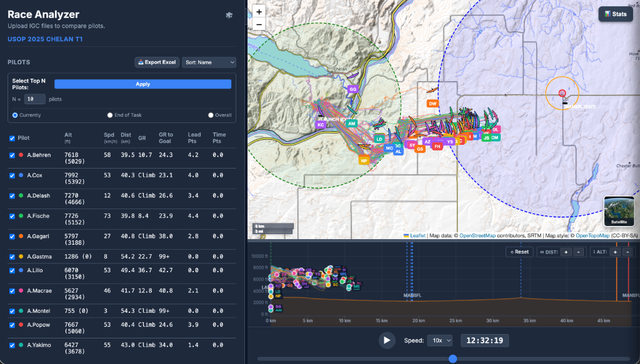Select the GS pilot marker on the map
This screenshot has width=640, height=364.
tap(419, 149)
